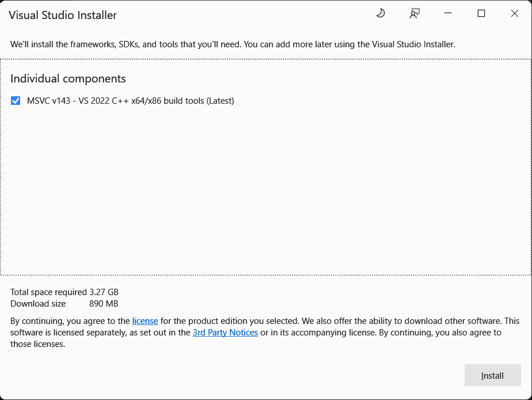Click the Individual components heading

pyautogui.click(x=68, y=78)
